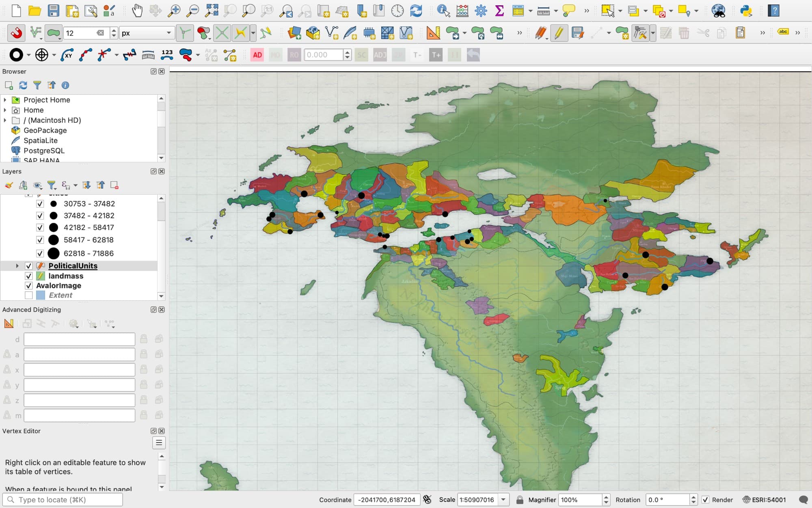Toggle Editing with the pencil icon
Image resolution: width=812 pixels, height=508 pixels.
[x=559, y=33]
